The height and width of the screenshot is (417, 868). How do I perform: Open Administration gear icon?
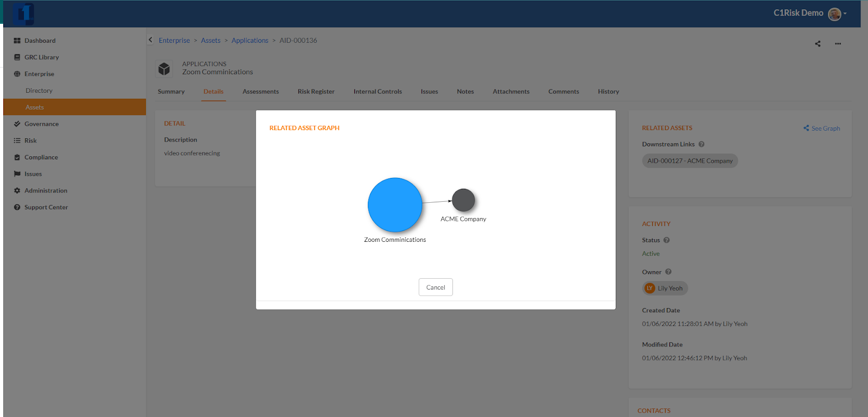point(17,191)
